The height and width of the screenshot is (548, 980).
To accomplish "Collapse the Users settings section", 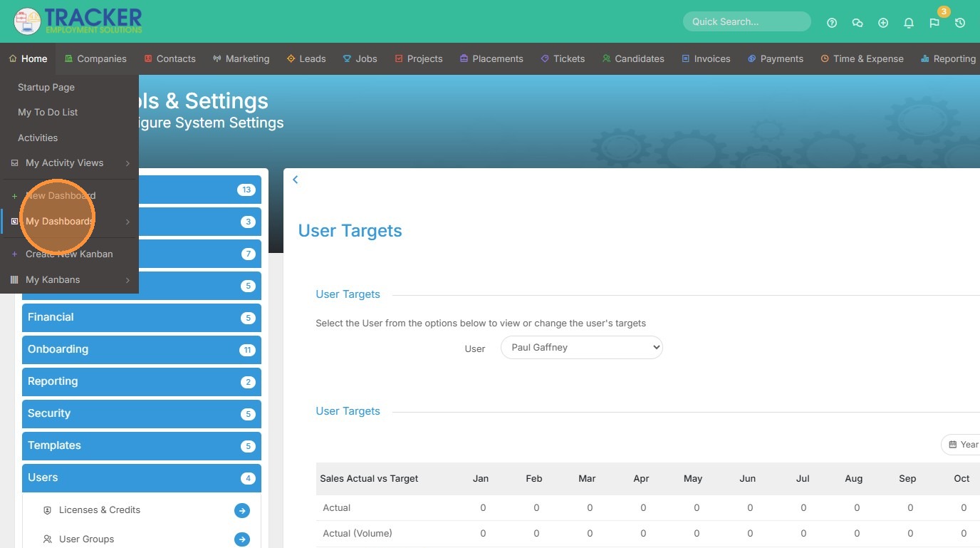I will (142, 477).
